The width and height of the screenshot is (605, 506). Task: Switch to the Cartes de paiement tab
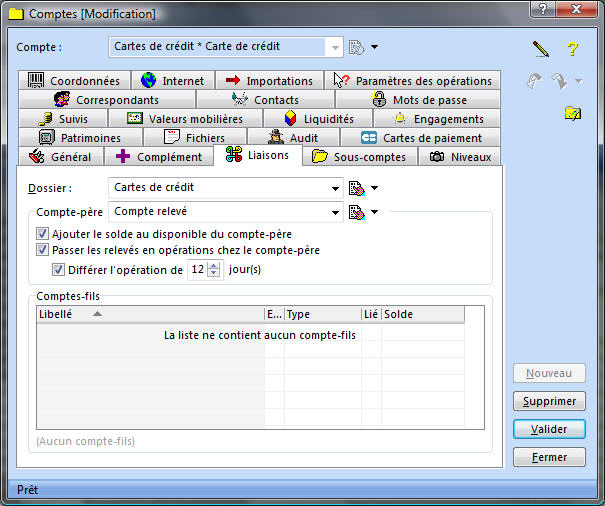coord(421,138)
